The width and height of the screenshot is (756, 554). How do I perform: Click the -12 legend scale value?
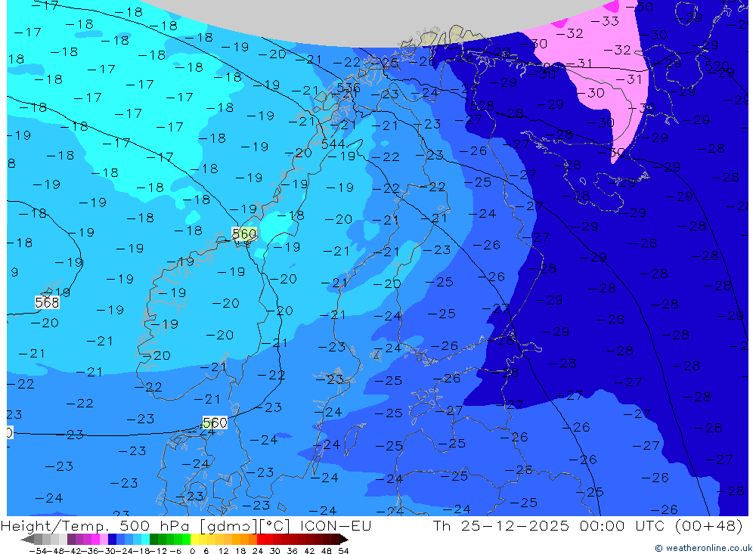tap(159, 551)
